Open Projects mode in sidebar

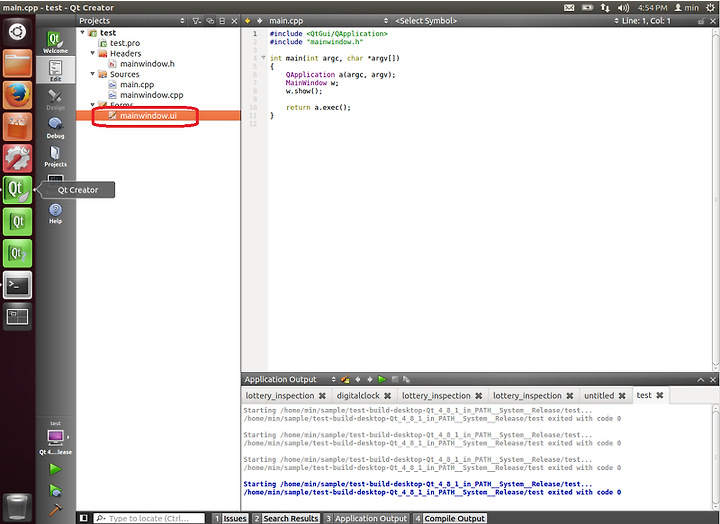click(55, 156)
